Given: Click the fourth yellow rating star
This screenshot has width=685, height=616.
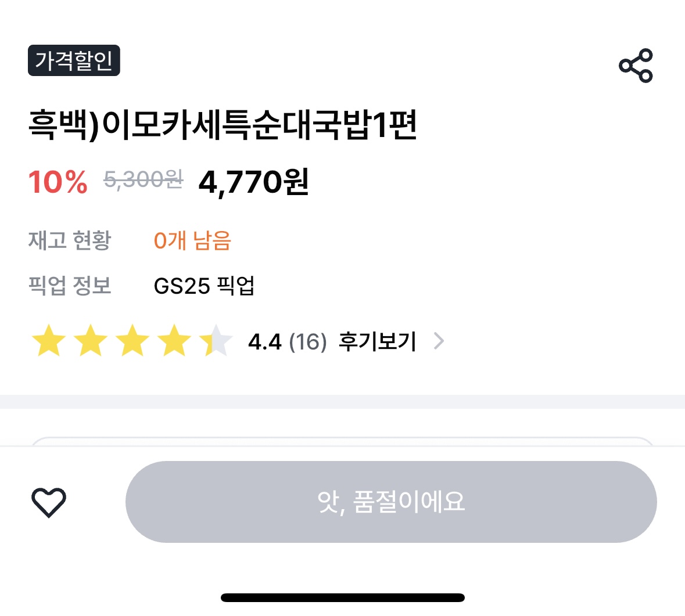Looking at the screenshot, I should pyautogui.click(x=174, y=341).
